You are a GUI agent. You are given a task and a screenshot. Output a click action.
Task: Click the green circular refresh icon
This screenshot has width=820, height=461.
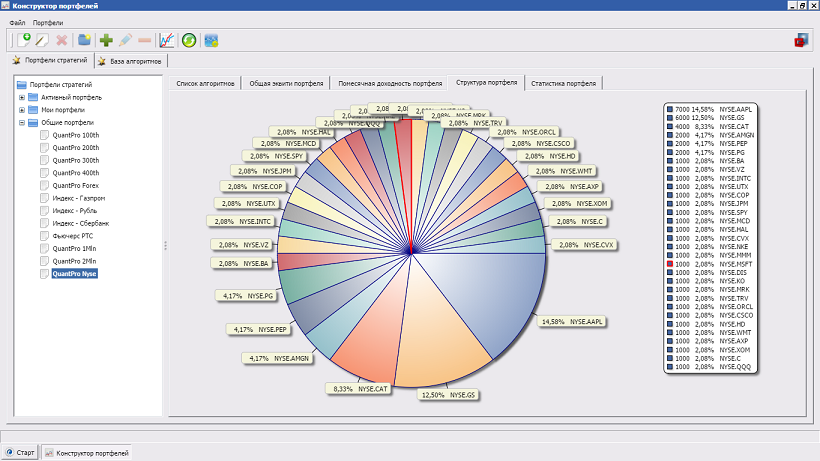click(188, 40)
